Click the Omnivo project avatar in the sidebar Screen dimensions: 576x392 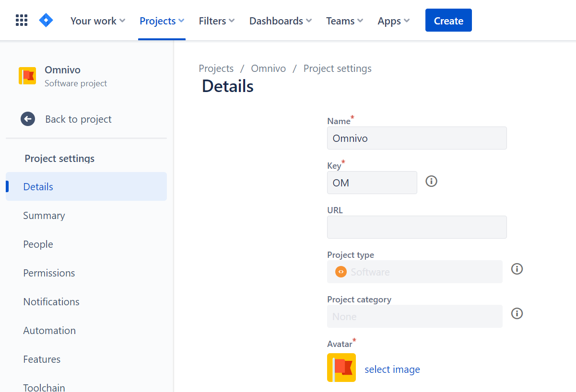click(28, 76)
